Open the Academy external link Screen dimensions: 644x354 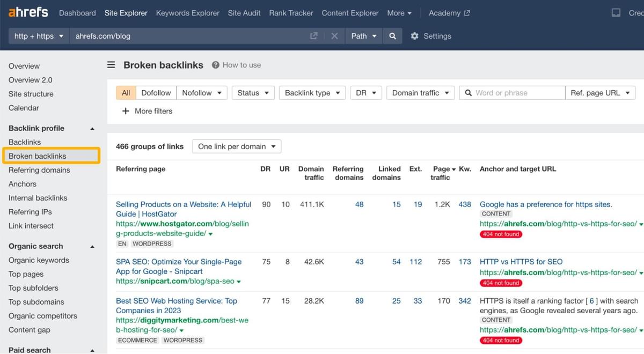(x=449, y=13)
